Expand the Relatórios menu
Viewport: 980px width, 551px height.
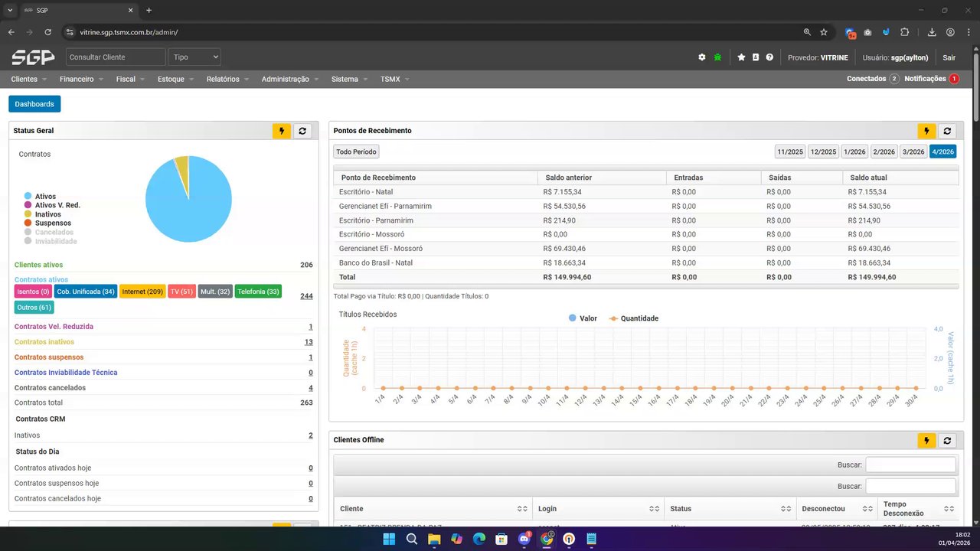point(228,79)
